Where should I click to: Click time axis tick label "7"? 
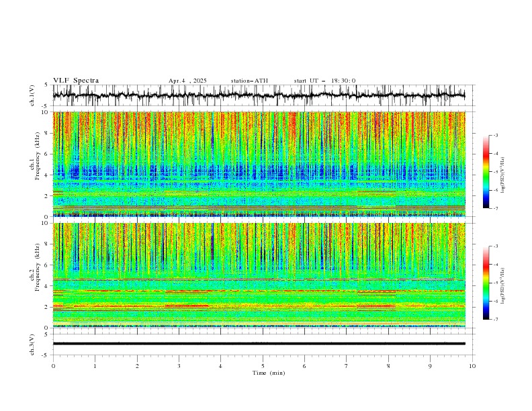pyautogui.click(x=347, y=366)
